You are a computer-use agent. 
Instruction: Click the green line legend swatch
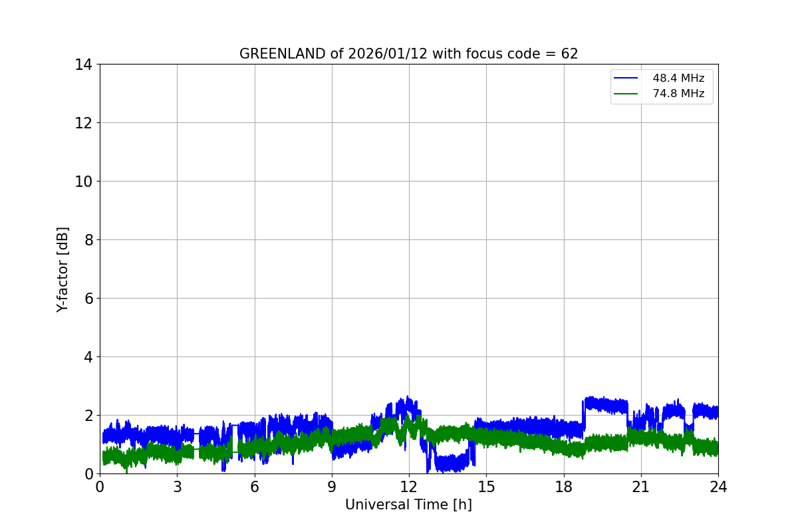[626, 94]
